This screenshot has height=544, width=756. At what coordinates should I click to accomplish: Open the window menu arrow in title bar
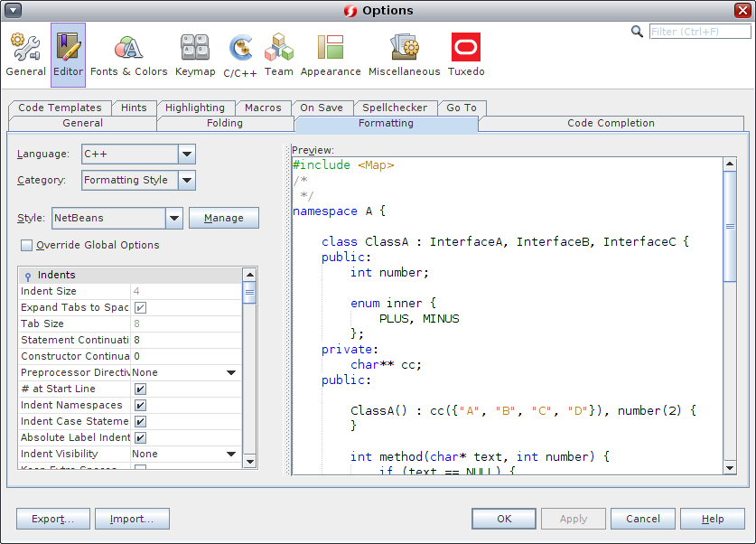(x=13, y=10)
